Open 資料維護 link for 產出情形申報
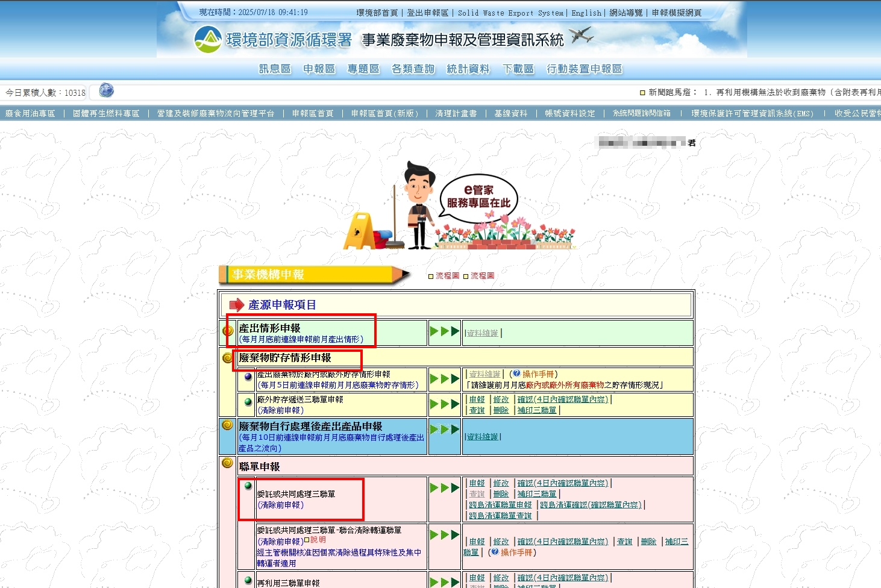This screenshot has height=588, width=881. 483,333
